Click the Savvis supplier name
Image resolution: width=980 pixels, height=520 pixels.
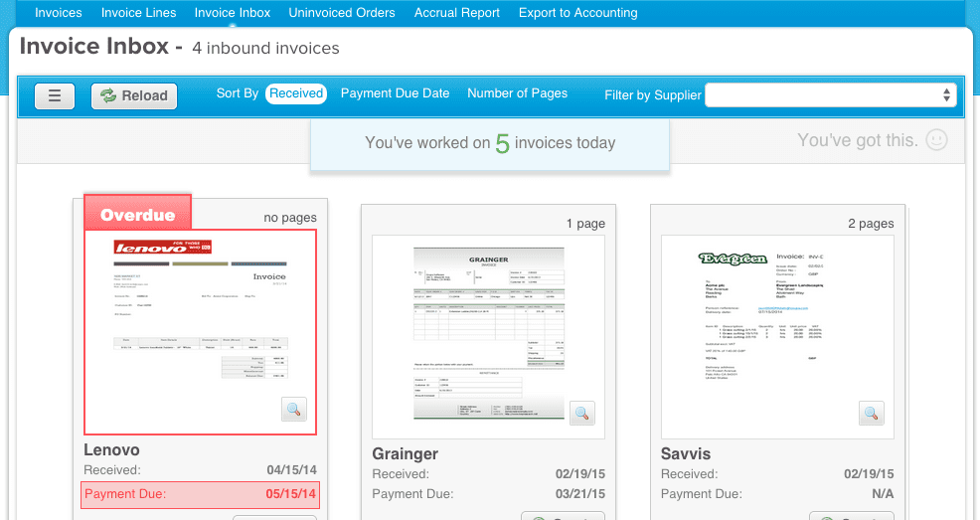[686, 453]
